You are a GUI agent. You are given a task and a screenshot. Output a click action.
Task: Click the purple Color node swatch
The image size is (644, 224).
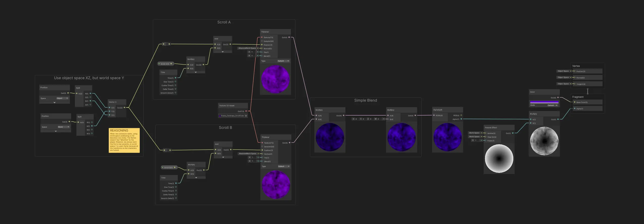(544, 102)
